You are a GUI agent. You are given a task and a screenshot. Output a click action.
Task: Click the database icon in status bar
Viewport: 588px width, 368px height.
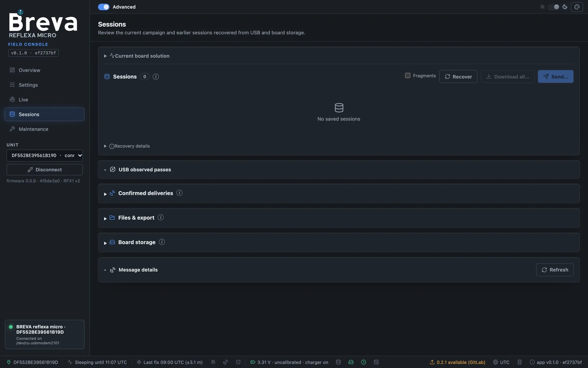tap(338, 362)
